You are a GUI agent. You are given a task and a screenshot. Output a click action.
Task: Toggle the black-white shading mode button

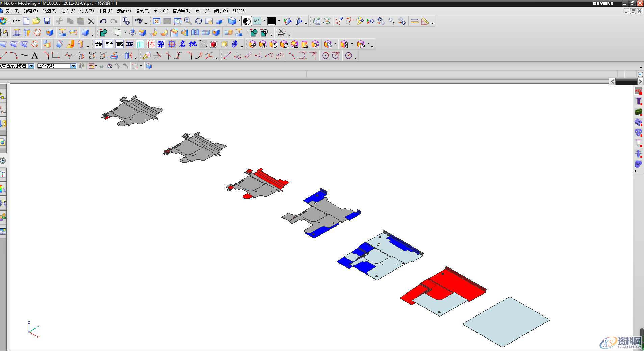247,21
